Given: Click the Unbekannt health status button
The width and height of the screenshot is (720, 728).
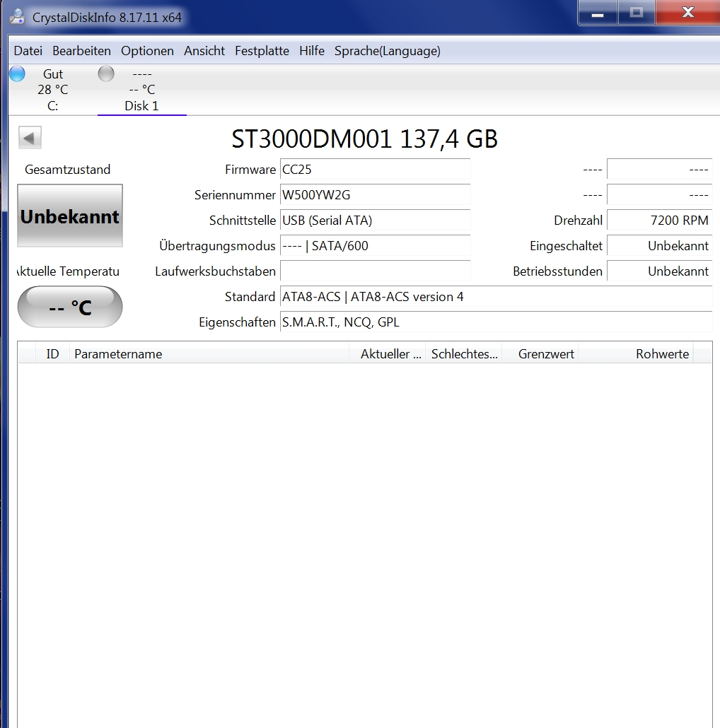Looking at the screenshot, I should [70, 216].
